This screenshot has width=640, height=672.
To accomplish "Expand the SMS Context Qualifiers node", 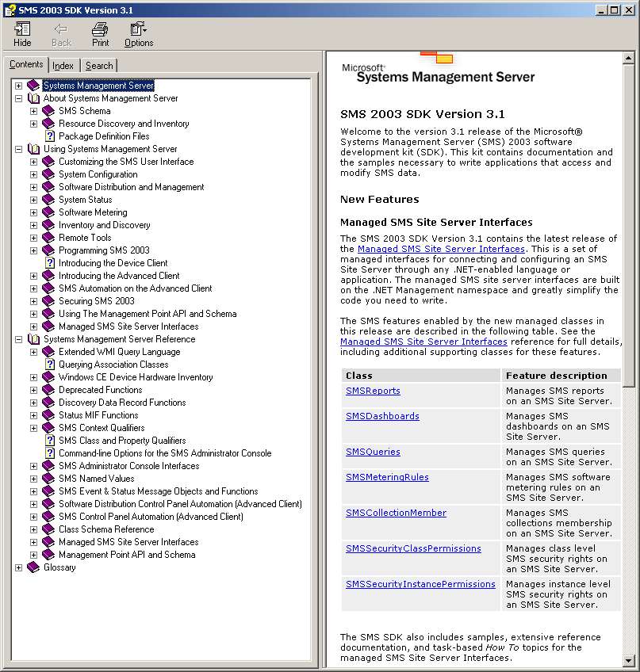I will 33,428.
